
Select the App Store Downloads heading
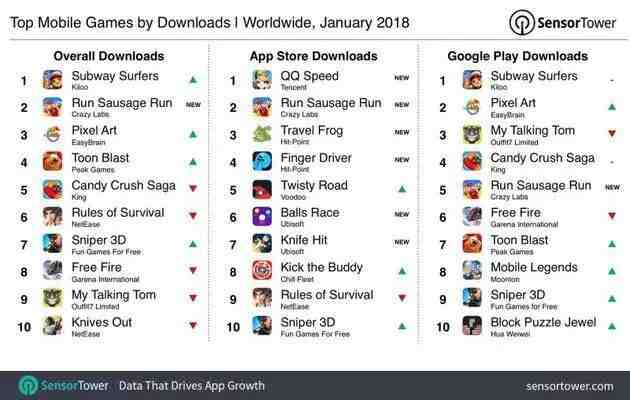point(314,56)
